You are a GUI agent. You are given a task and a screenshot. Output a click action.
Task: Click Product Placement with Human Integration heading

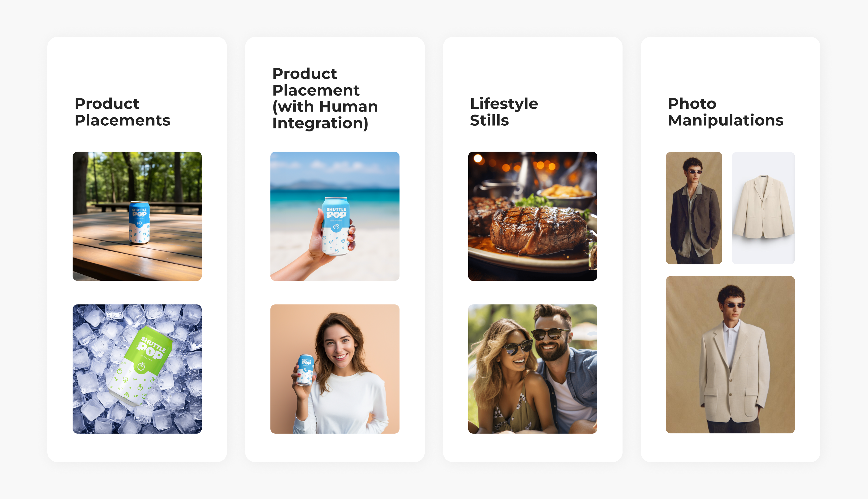pos(325,98)
